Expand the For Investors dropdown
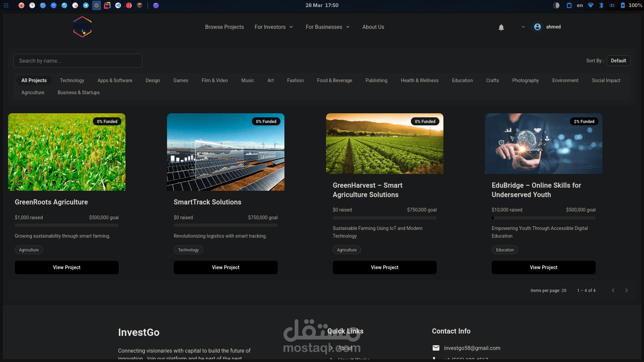The image size is (644, 362). tap(274, 27)
